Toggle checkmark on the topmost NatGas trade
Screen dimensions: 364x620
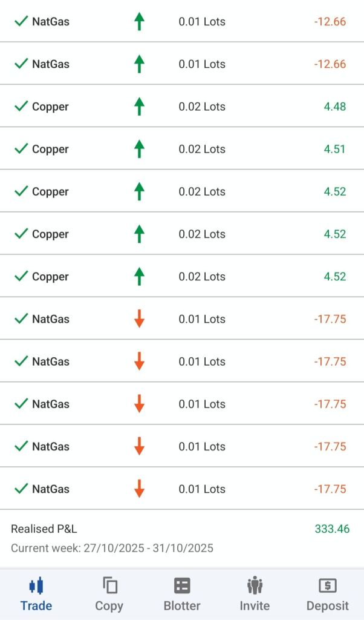coord(21,22)
